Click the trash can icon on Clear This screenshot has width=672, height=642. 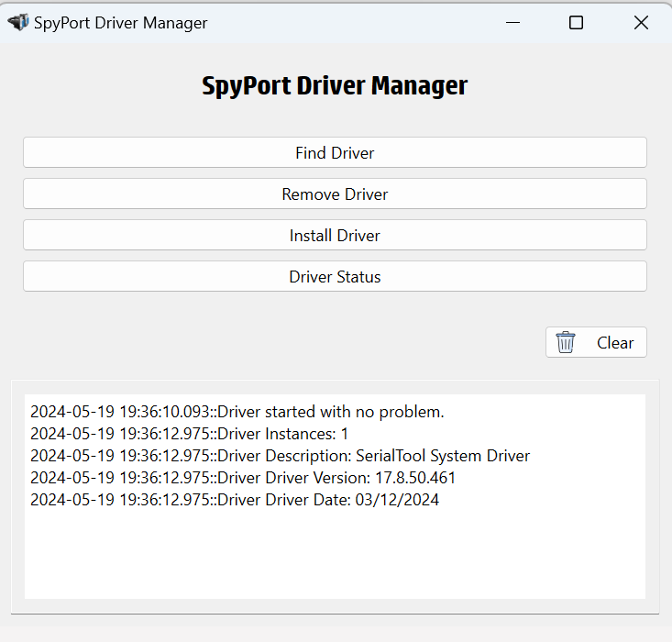566,342
